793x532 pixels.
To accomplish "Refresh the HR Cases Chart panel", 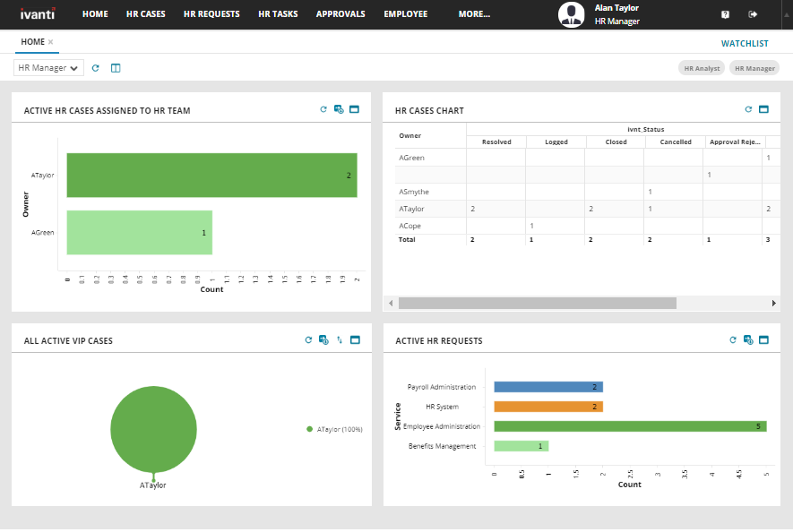I will (x=748, y=109).
